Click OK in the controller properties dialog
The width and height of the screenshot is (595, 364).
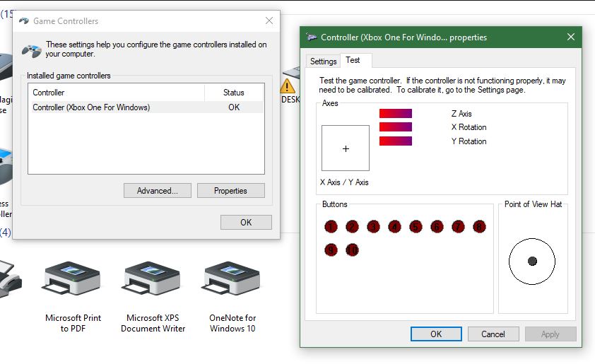436,334
